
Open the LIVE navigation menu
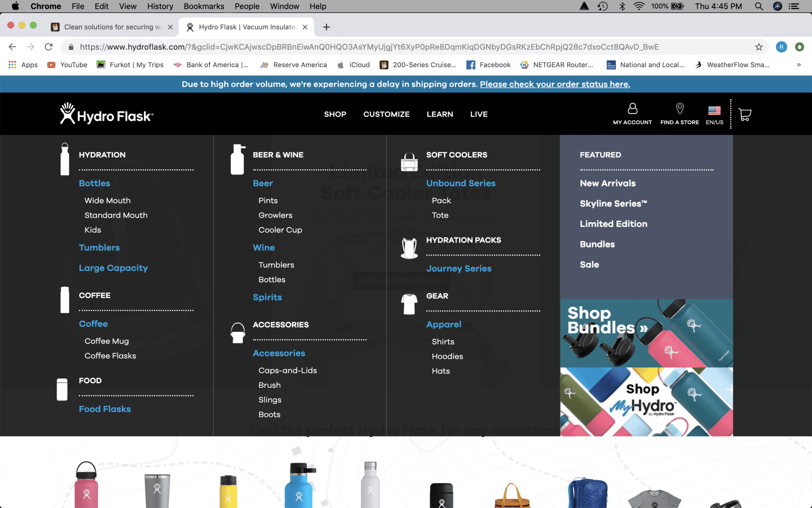[x=479, y=114]
